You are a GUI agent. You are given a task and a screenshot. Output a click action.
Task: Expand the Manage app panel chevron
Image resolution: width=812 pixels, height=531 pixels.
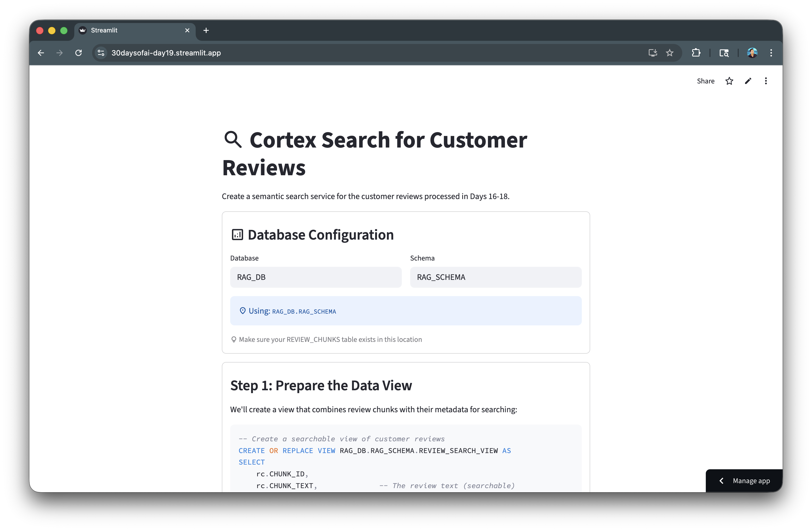721,481
